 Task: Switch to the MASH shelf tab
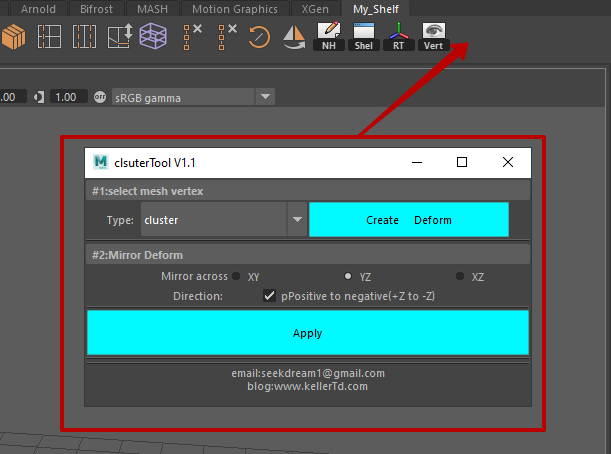152,9
